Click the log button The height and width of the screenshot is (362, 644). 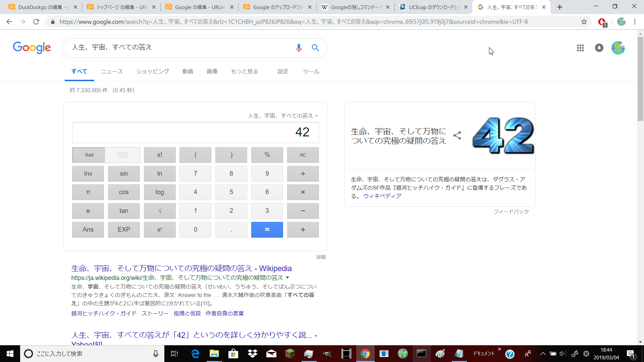click(x=160, y=192)
